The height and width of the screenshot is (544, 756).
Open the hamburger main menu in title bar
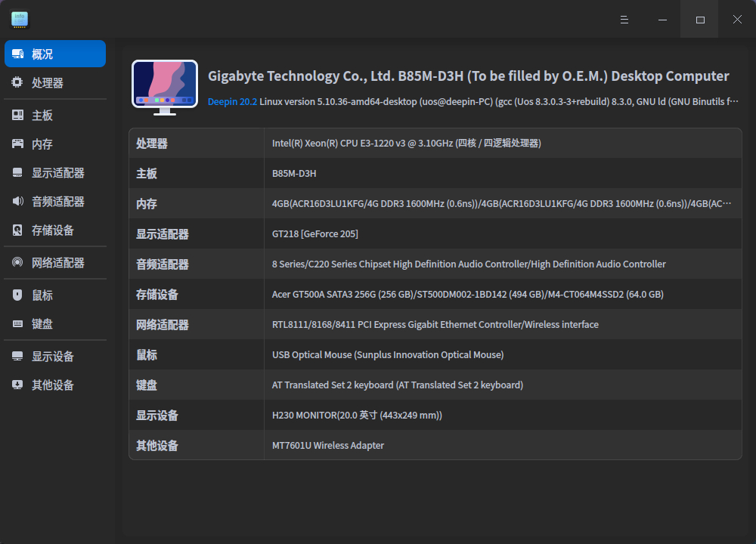624,20
